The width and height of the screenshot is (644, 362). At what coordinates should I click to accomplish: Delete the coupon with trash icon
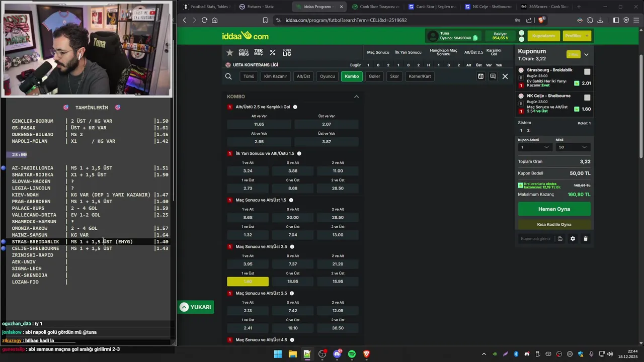click(x=585, y=239)
